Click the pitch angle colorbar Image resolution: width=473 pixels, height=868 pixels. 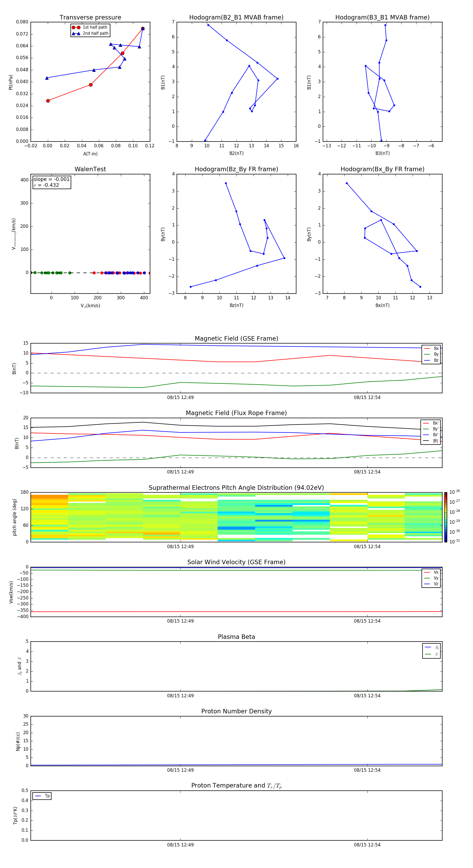[446, 517]
